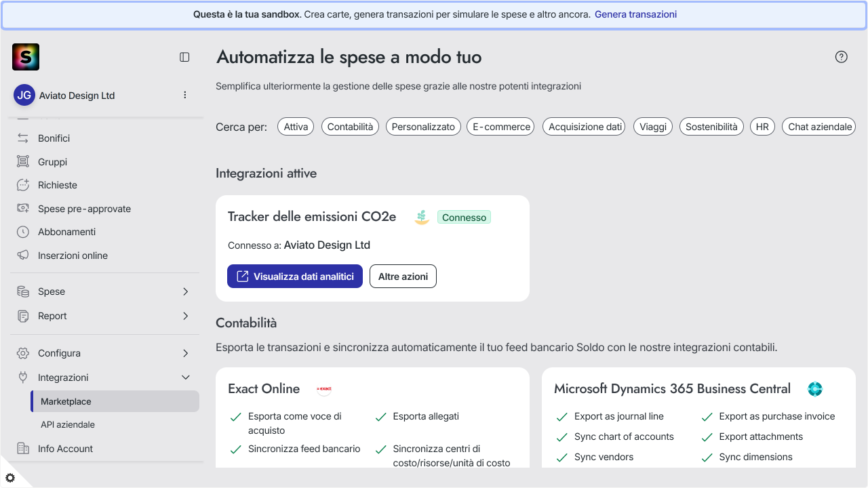The image size is (868, 488).
Task: Filter integrations by Attiva
Action: [x=296, y=127]
